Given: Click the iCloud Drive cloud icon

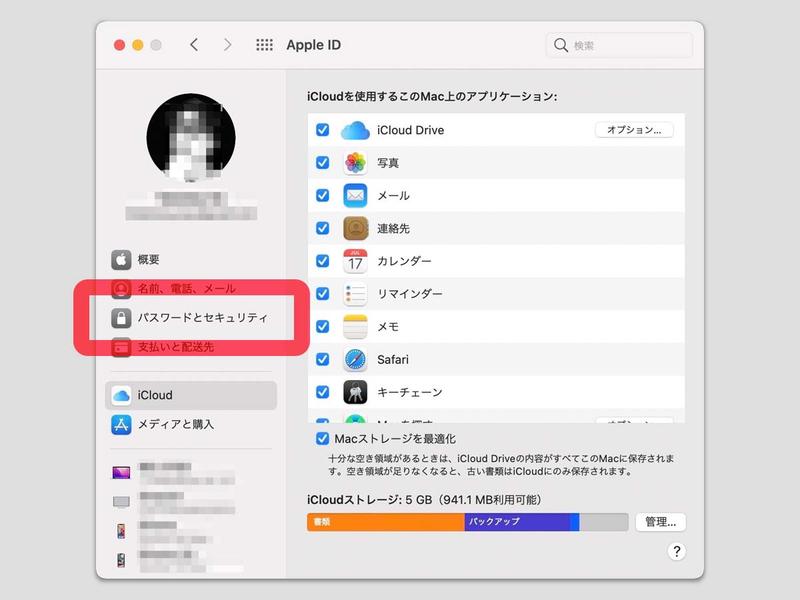Looking at the screenshot, I should pyautogui.click(x=355, y=130).
